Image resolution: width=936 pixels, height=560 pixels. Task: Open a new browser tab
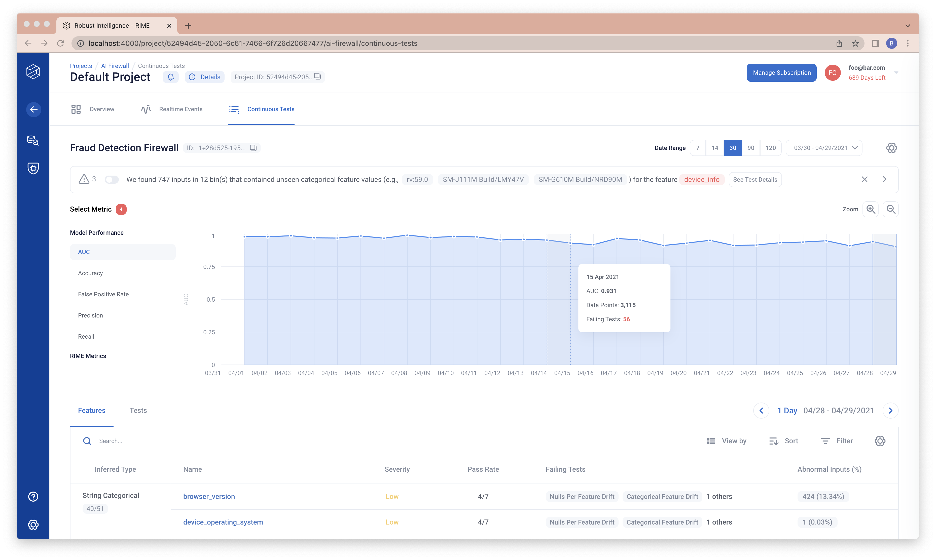[188, 26]
